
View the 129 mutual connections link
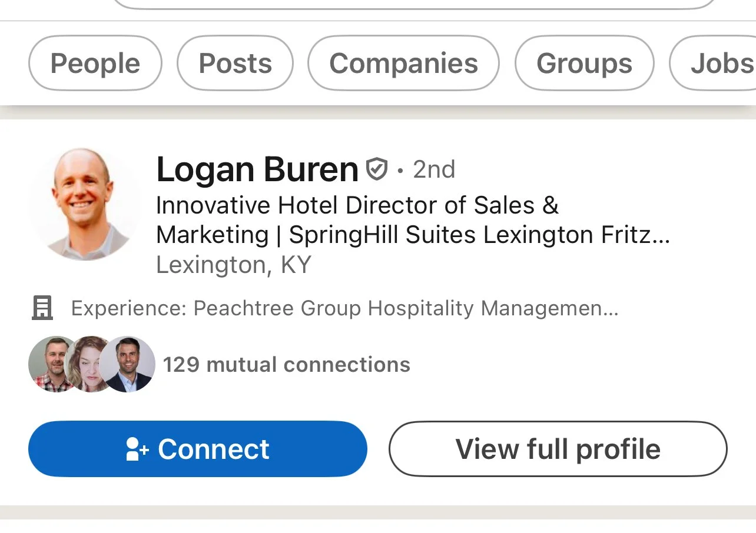[x=286, y=365]
